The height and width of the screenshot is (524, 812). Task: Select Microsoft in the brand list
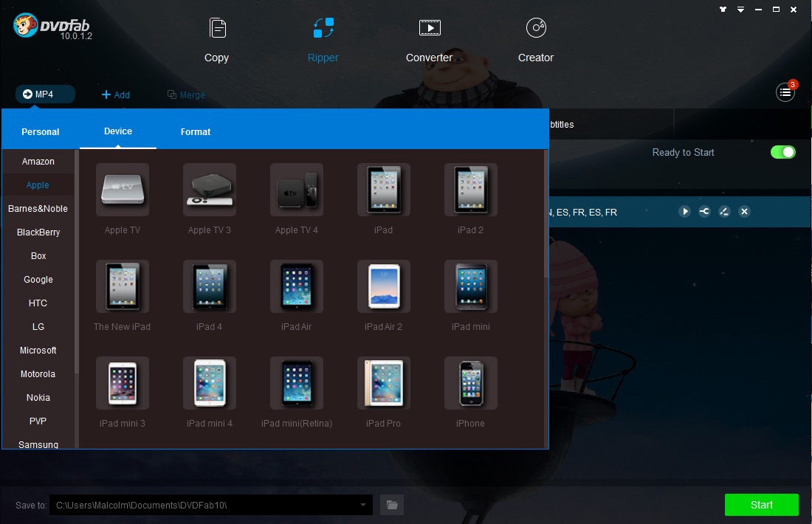tap(38, 351)
